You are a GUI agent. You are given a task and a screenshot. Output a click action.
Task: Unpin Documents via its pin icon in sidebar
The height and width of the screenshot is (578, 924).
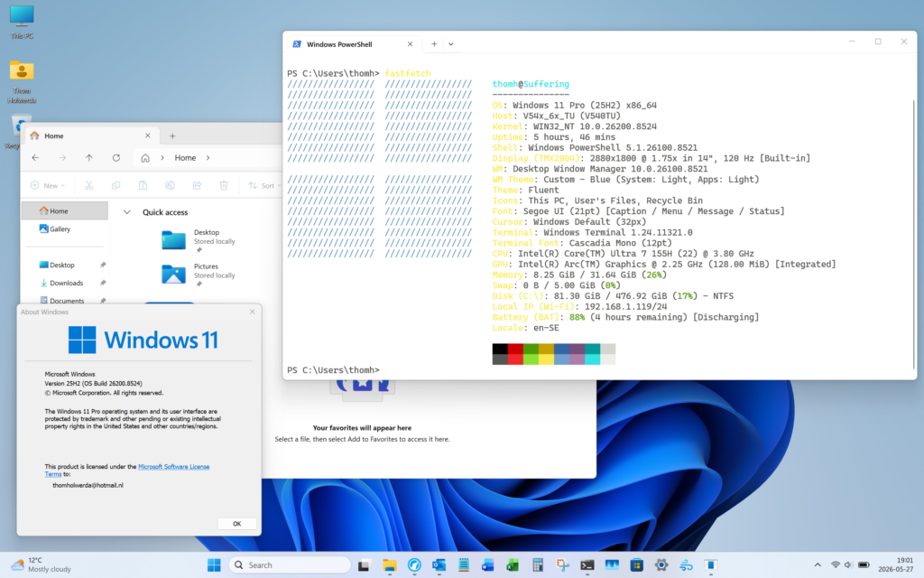(103, 300)
